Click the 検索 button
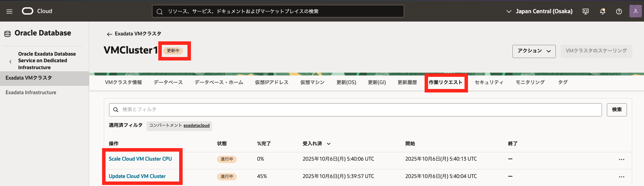 617,110
